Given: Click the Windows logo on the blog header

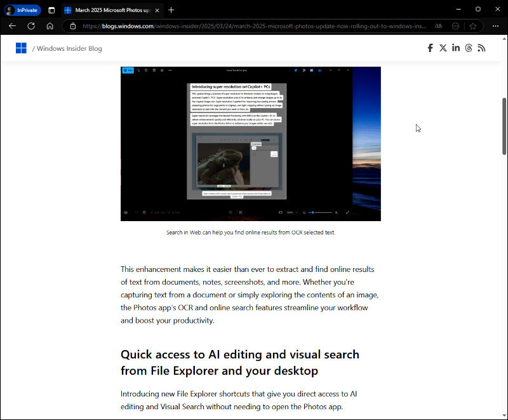Looking at the screenshot, I should point(21,48).
